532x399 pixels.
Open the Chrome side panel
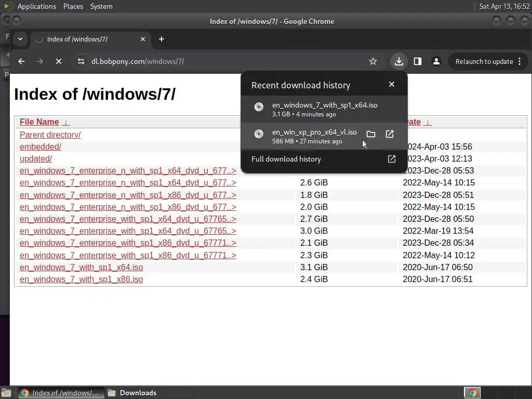(418, 61)
